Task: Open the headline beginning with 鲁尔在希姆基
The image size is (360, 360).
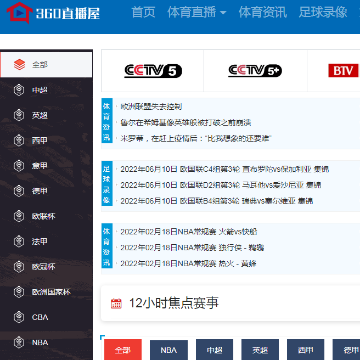Action: [186, 123]
